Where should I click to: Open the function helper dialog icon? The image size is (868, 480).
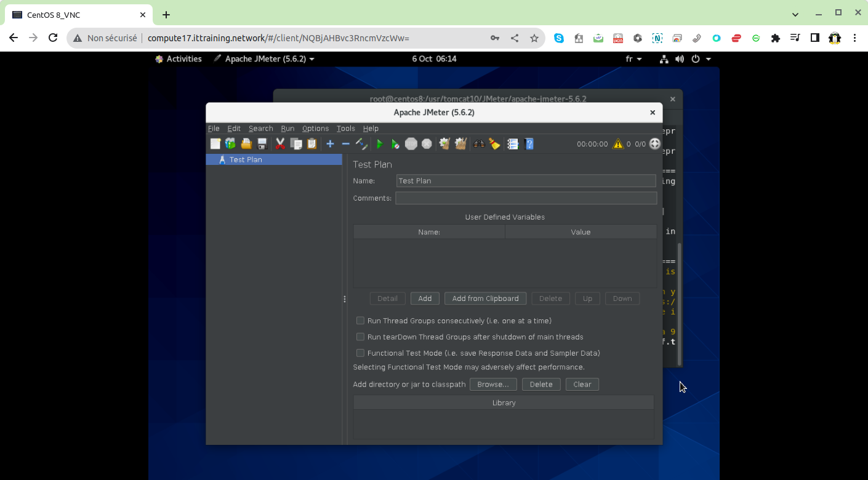tap(513, 144)
